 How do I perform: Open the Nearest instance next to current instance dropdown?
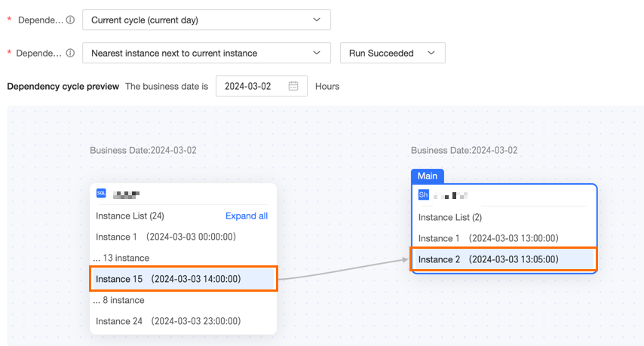(x=206, y=53)
